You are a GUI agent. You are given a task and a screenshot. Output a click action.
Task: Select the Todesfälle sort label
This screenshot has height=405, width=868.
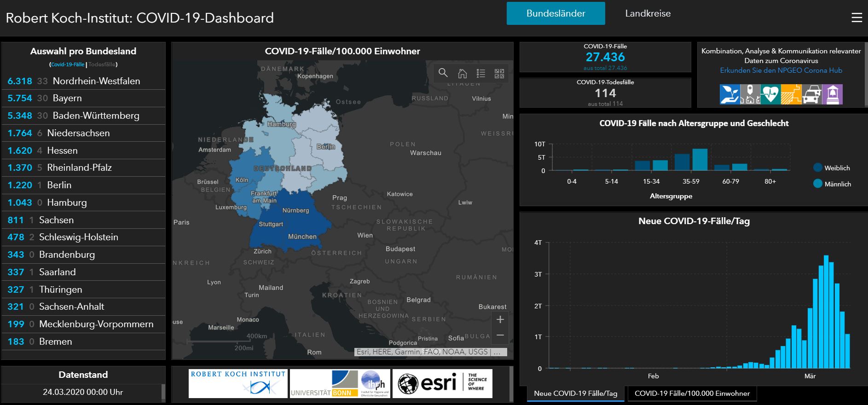click(102, 64)
